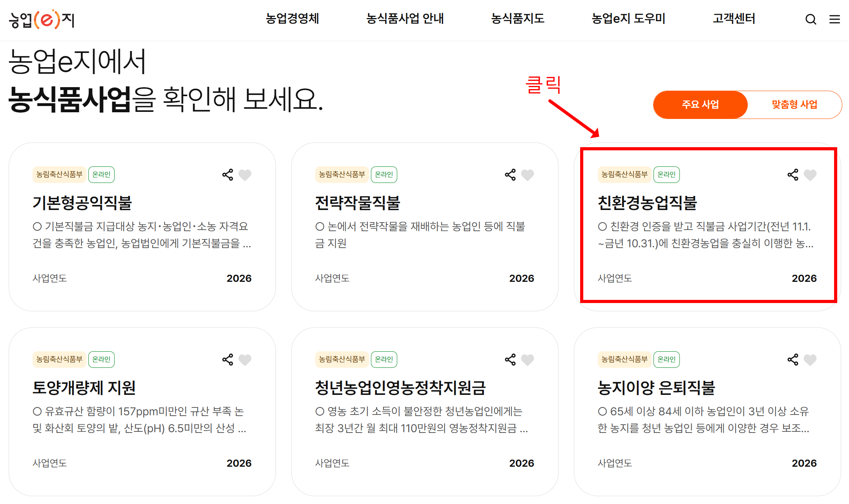The width and height of the screenshot is (849, 504).
Task: Toggle heart on 농지이양 은퇴직불 card
Action: (810, 360)
